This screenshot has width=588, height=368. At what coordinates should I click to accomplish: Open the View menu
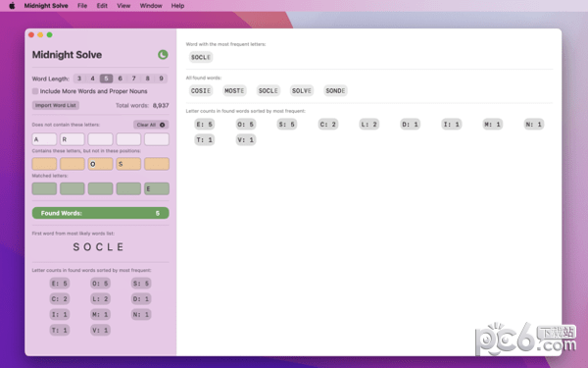pyautogui.click(x=123, y=6)
